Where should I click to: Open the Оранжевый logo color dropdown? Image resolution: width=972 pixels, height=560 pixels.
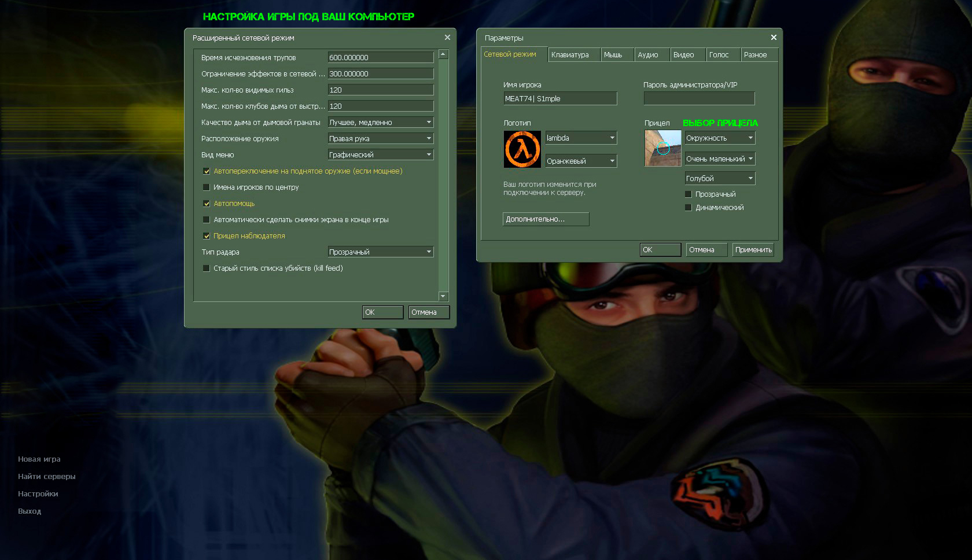pyautogui.click(x=581, y=161)
